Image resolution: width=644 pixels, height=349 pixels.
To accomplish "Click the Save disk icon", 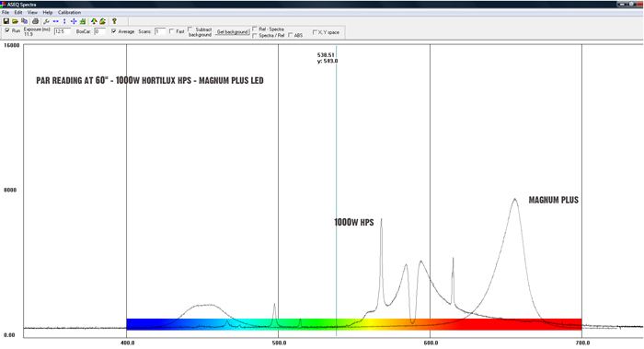I will pyautogui.click(x=6, y=21).
